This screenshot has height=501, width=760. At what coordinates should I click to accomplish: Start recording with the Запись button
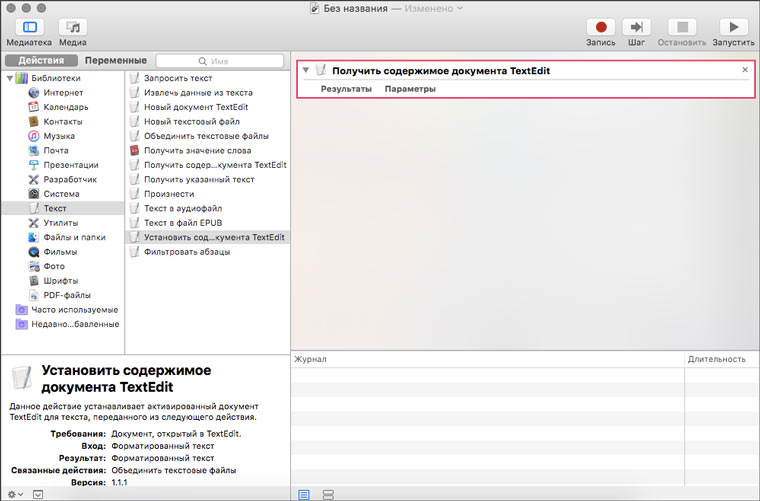tap(601, 27)
